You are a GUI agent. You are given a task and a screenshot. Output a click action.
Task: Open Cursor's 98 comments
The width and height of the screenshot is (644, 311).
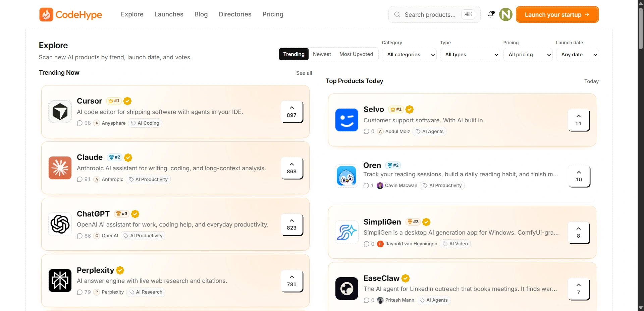[x=84, y=123]
